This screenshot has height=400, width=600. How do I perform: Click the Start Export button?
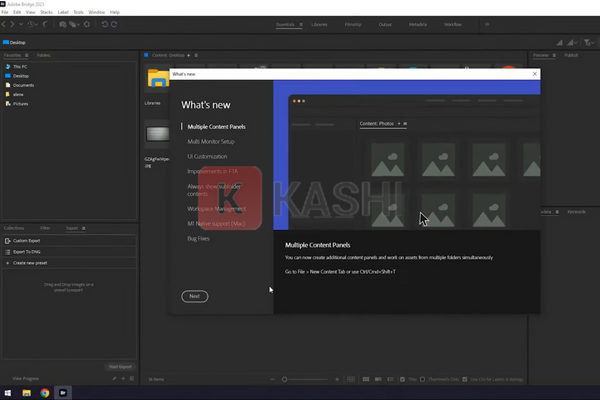(x=120, y=367)
